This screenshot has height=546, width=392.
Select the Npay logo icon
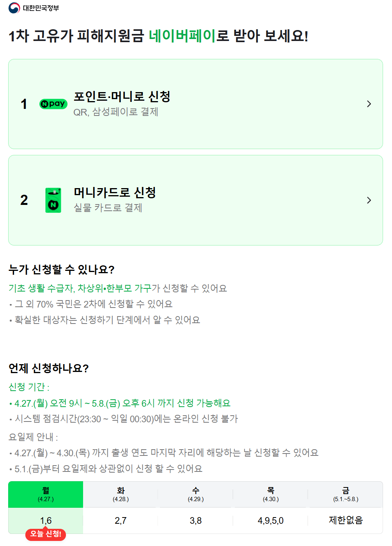pyautogui.click(x=53, y=104)
